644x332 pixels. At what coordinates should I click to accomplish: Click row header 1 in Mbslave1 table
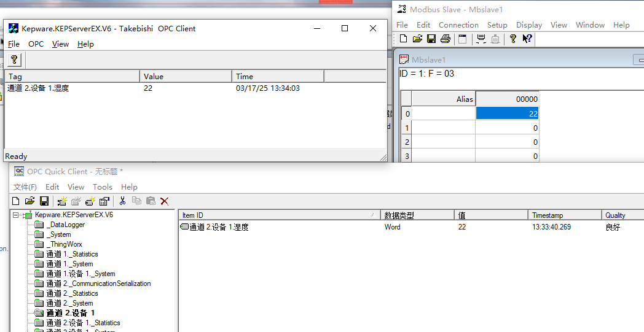point(407,128)
